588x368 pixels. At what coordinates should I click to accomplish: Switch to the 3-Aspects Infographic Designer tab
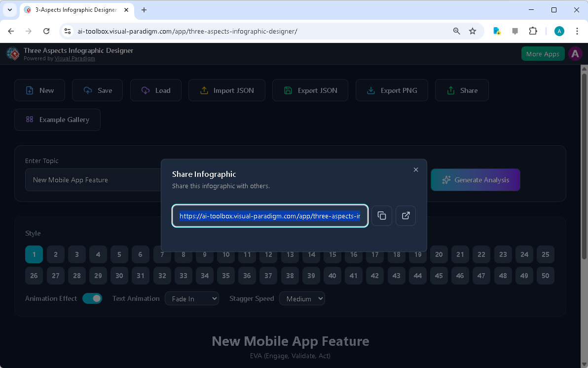coord(74,10)
